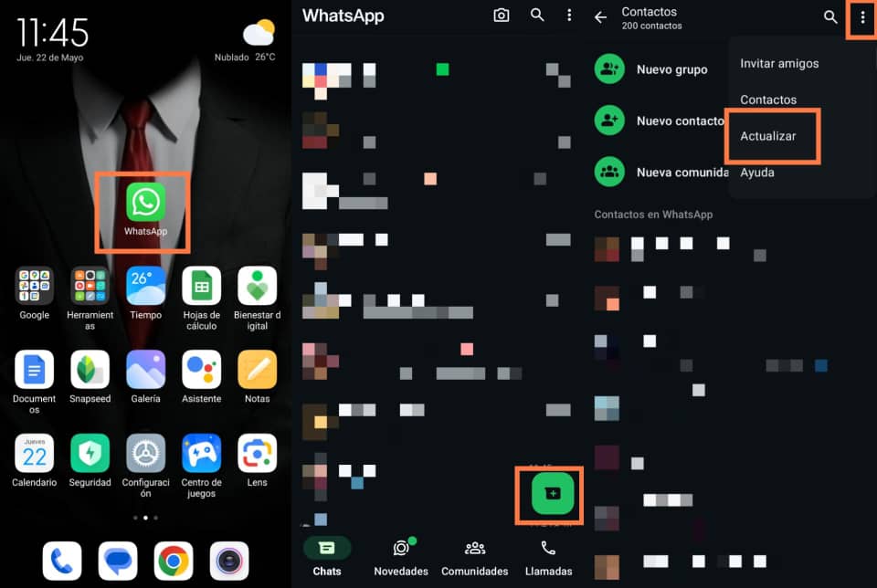Choose Actualizar in the overflow menu
Screen dimensions: 877x588
coord(768,136)
